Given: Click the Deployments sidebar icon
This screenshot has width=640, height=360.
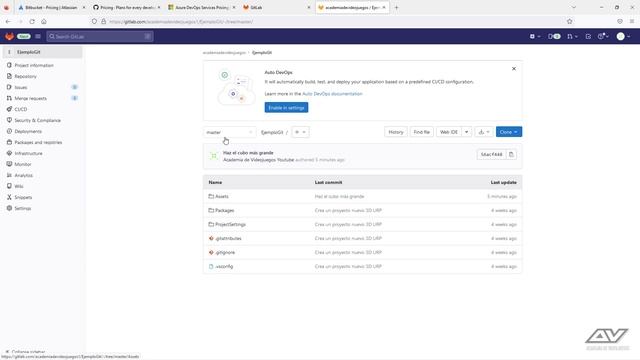Looking at the screenshot, I should (x=9, y=131).
